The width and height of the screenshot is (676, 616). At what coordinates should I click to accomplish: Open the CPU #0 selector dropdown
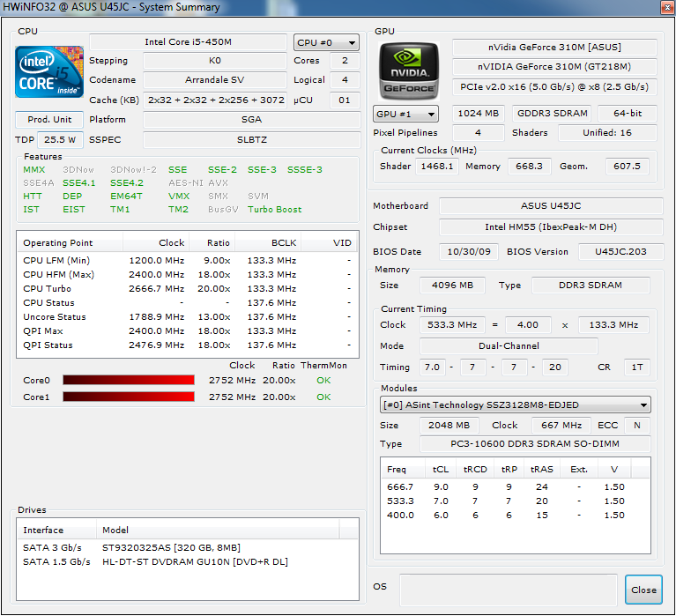coord(326,42)
